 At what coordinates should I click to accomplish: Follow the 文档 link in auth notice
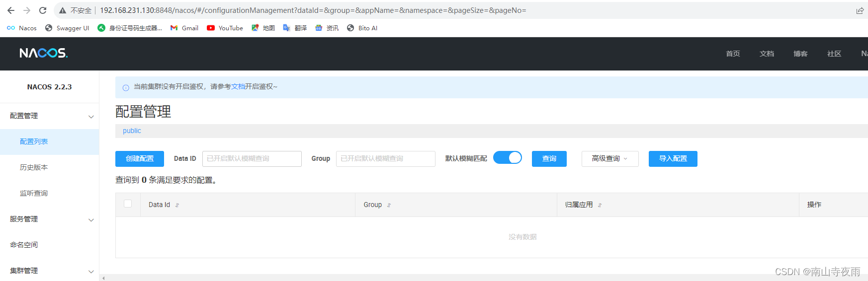[238, 87]
